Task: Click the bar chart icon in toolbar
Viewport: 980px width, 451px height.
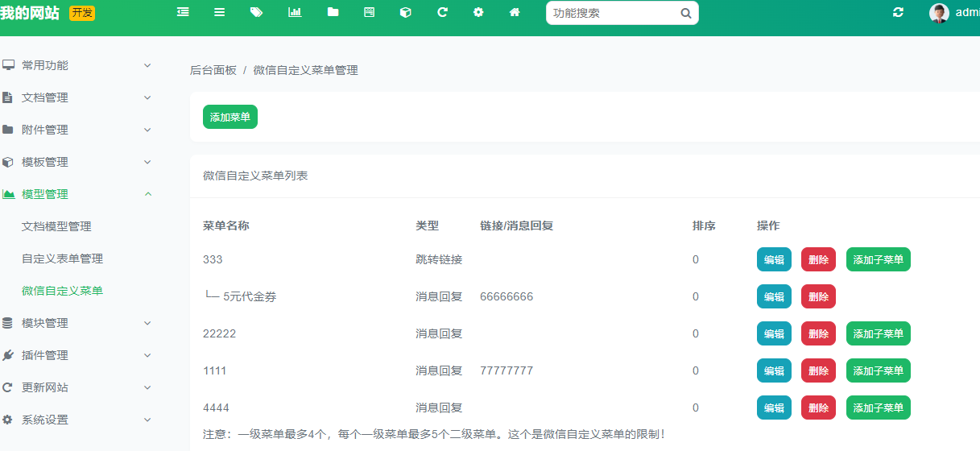Action: click(x=295, y=13)
